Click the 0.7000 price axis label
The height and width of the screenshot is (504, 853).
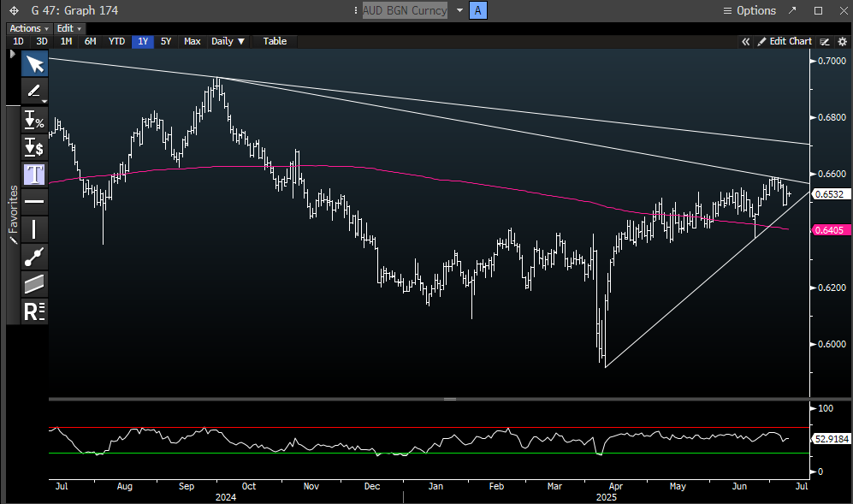pos(832,61)
